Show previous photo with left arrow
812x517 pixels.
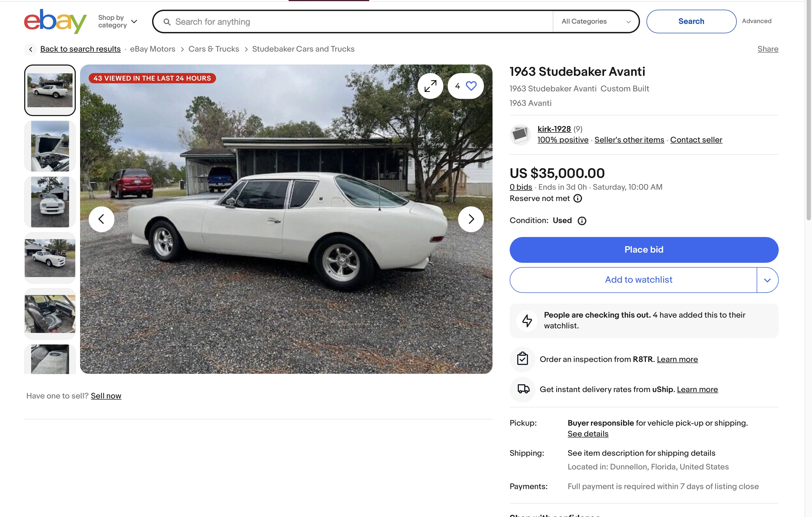(x=102, y=219)
